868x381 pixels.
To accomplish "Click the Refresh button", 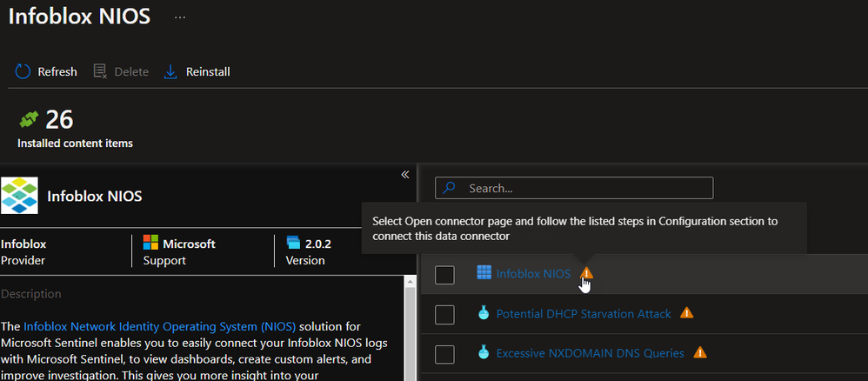I will pos(46,71).
